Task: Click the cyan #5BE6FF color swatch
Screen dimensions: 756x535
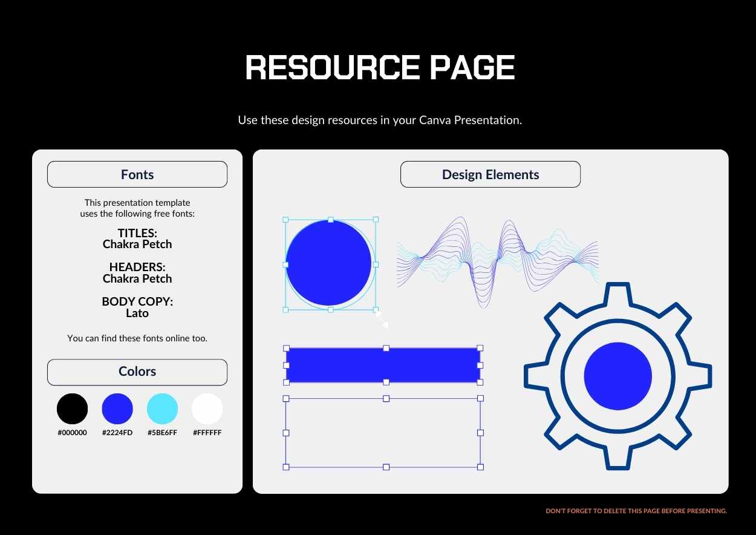Action: (x=162, y=409)
